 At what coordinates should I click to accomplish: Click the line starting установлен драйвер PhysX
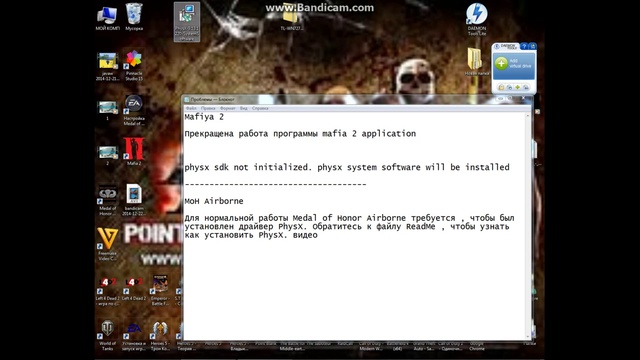point(347,227)
